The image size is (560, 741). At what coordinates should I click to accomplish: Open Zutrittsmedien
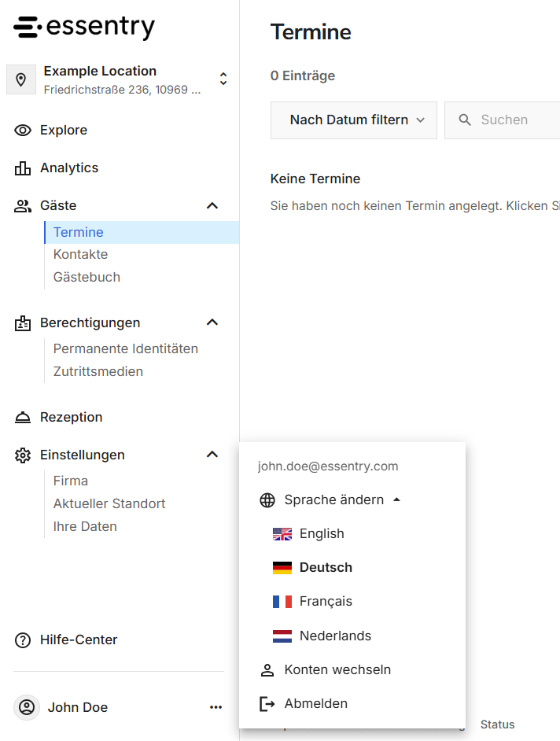pyautogui.click(x=98, y=371)
